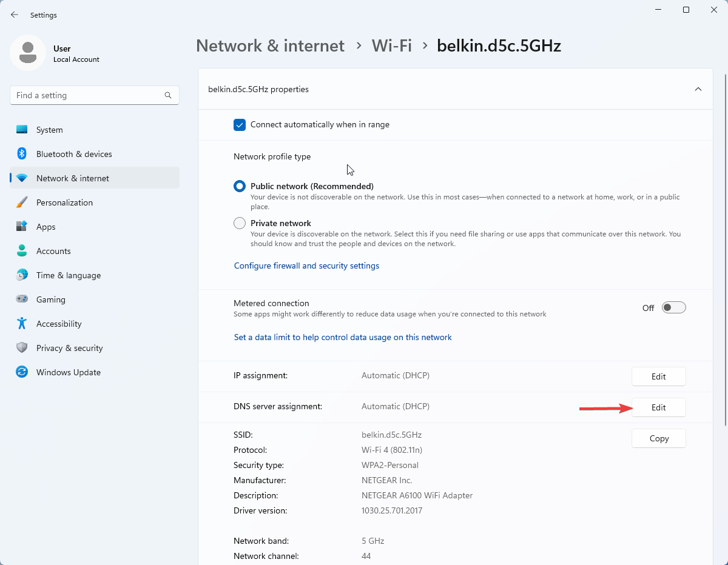Open the System settings icon
728x565 pixels.
(22, 129)
